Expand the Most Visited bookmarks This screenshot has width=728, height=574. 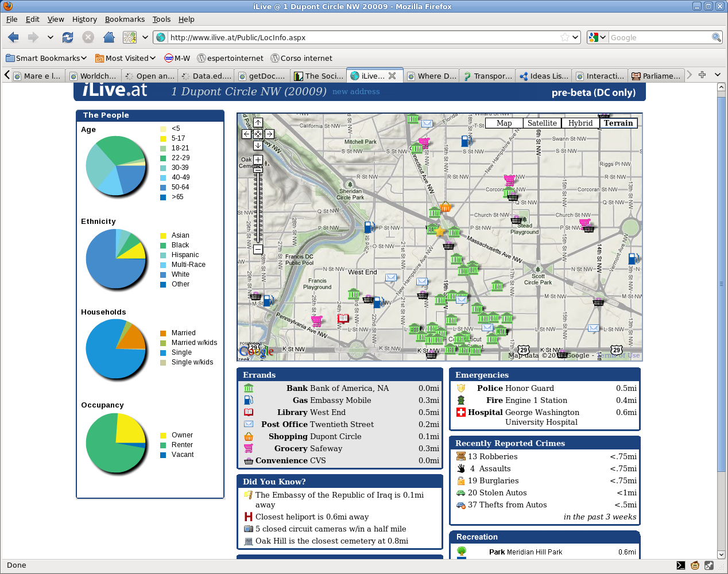click(125, 58)
